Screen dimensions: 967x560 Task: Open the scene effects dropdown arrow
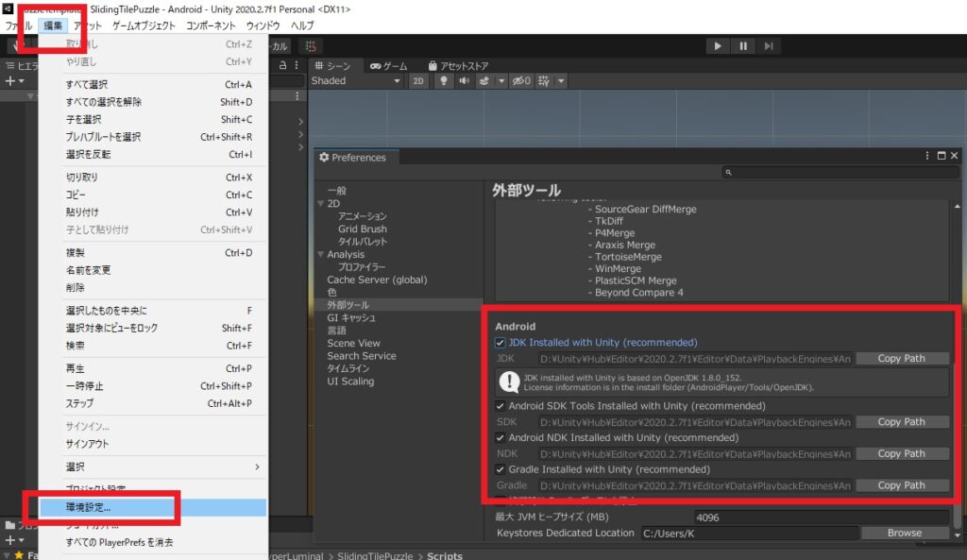[x=501, y=81]
